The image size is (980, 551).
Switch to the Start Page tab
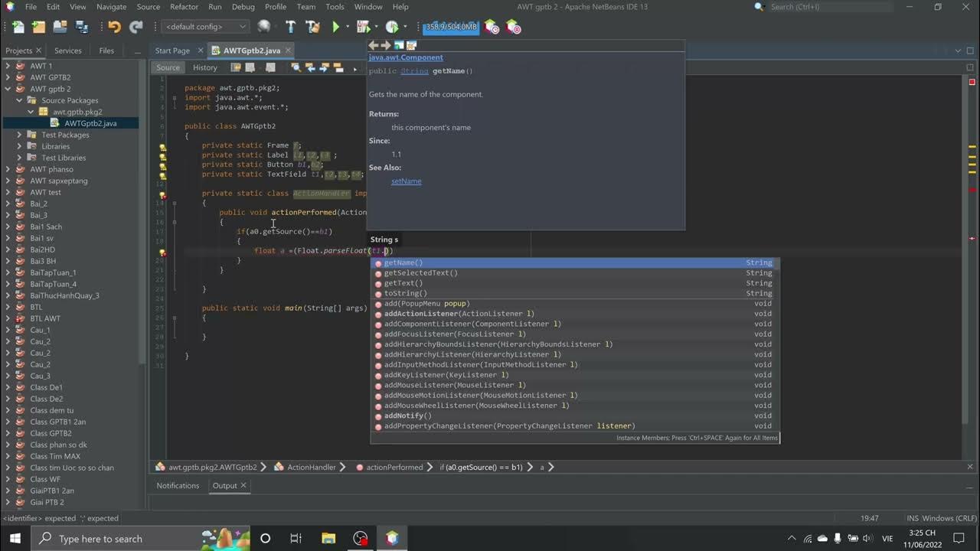(x=172, y=51)
